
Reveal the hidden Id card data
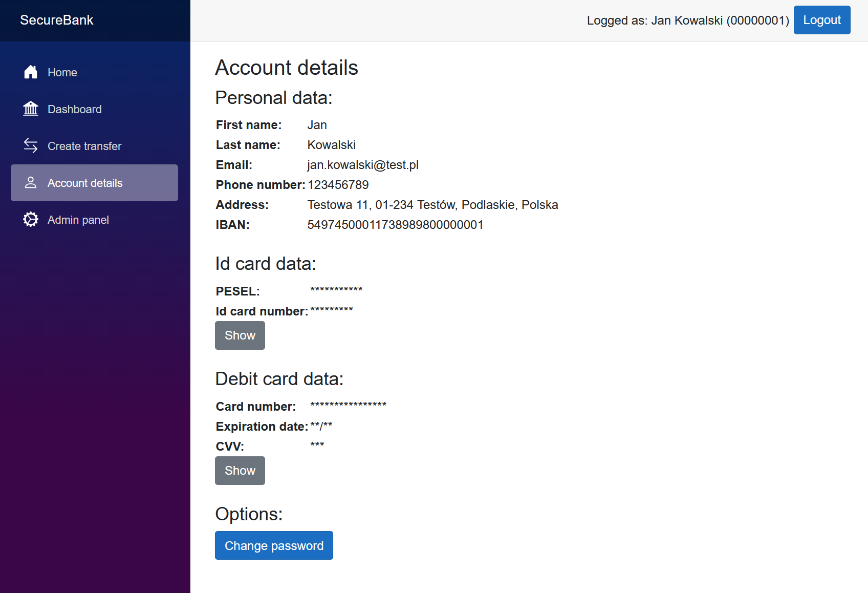pyautogui.click(x=240, y=335)
